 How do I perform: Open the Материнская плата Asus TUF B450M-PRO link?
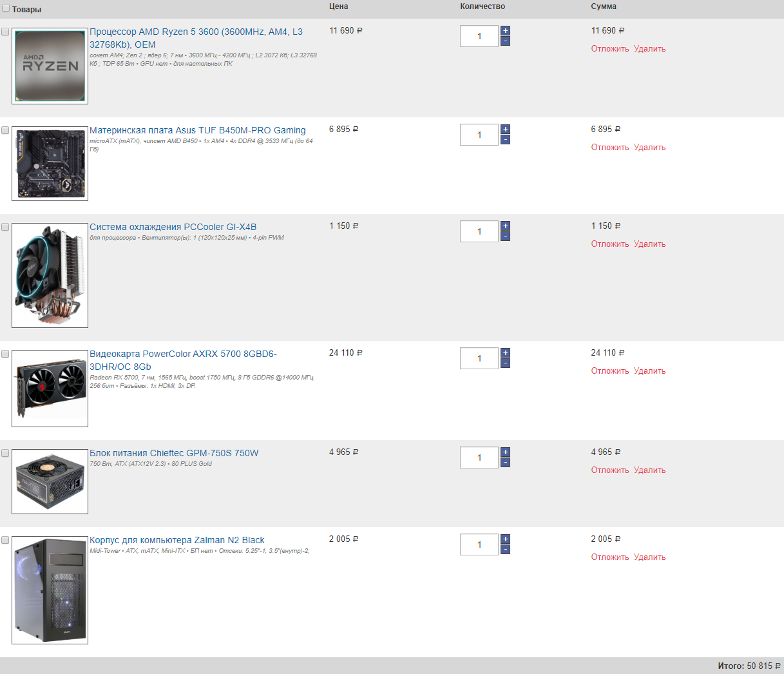click(198, 130)
